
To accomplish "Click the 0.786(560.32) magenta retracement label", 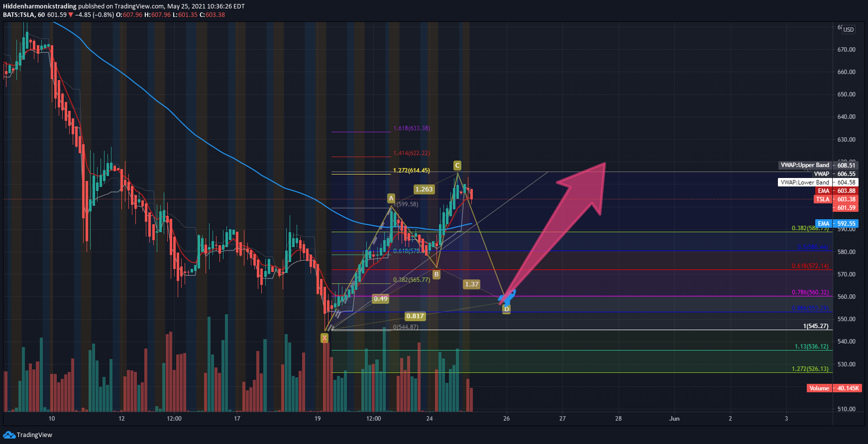I will (810, 293).
